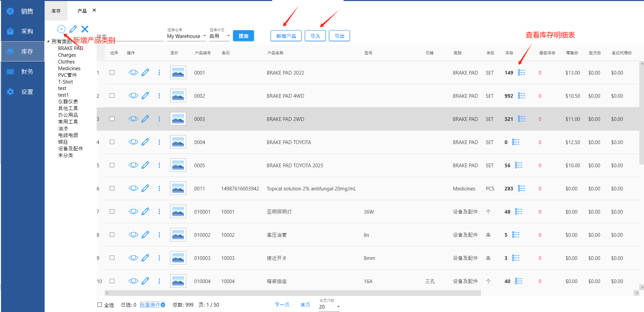Check the box for BRAKE PAD 2022

(112, 73)
